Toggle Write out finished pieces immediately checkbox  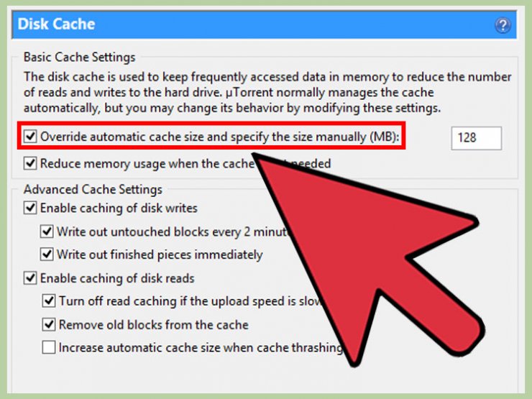point(47,254)
